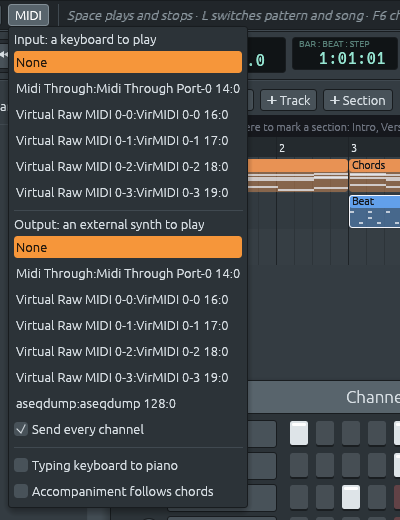Select the Chords clip at bar 3

[375, 175]
